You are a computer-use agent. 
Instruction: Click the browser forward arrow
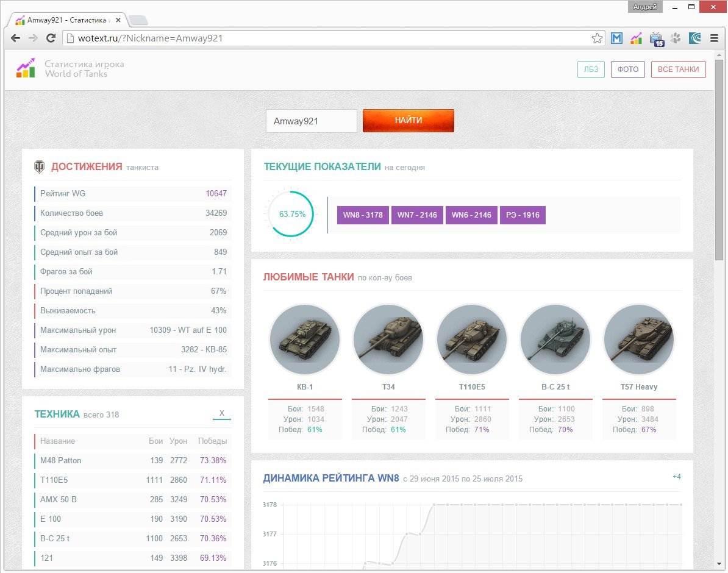pyautogui.click(x=33, y=38)
